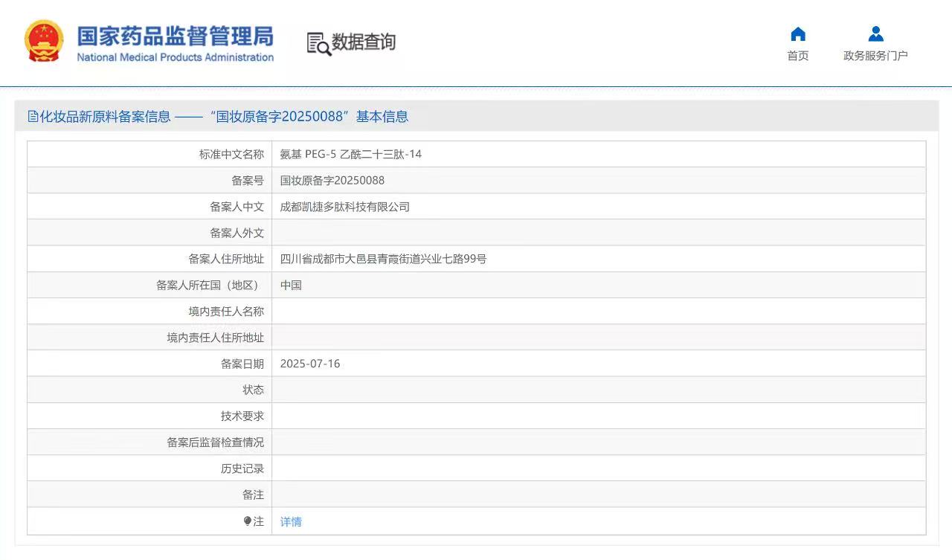
Task: Click the 数据查询 heading text
Action: point(364,42)
